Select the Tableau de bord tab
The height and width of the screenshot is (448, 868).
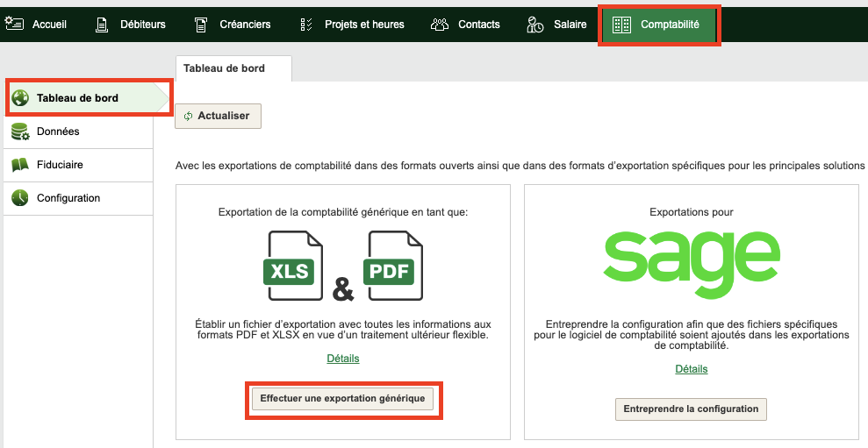[233, 68]
